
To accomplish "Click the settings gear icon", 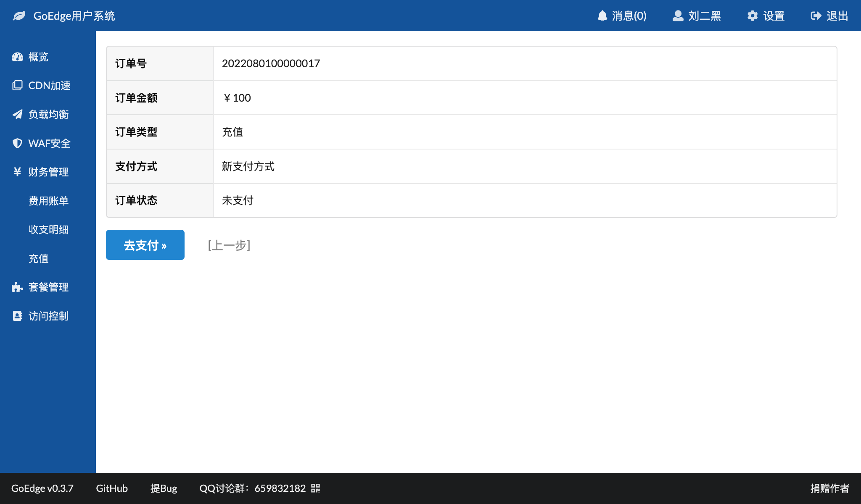I will [753, 16].
